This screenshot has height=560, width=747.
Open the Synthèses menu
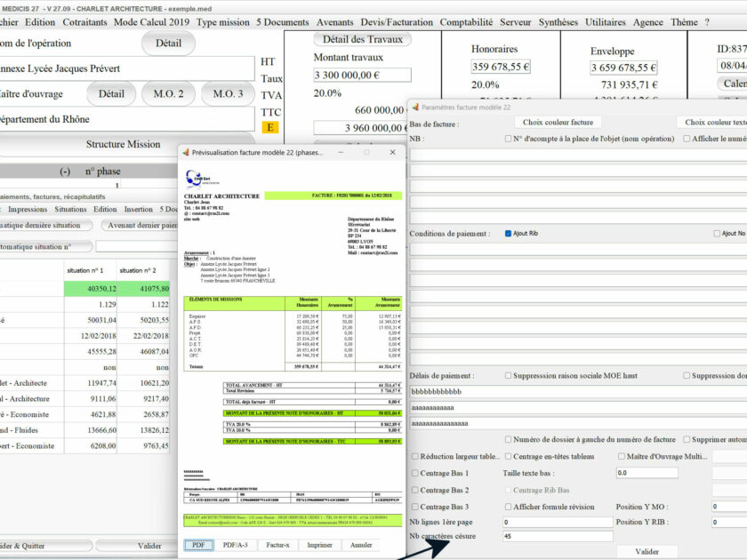558,22
